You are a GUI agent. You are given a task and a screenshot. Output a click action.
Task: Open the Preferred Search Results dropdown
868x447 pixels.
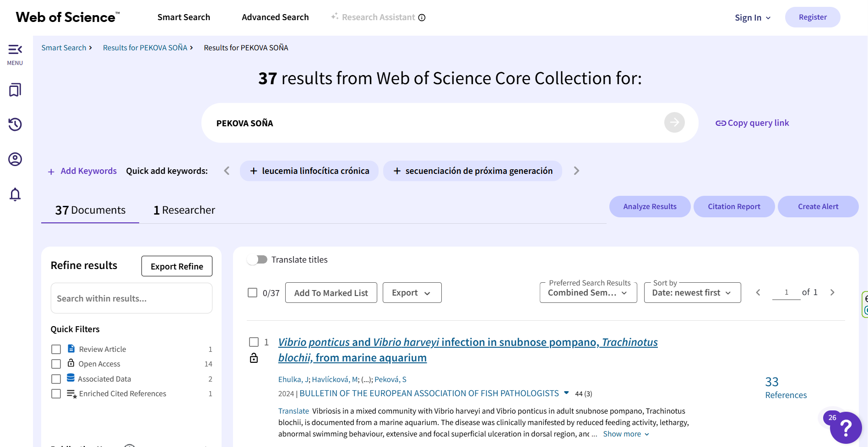(588, 293)
